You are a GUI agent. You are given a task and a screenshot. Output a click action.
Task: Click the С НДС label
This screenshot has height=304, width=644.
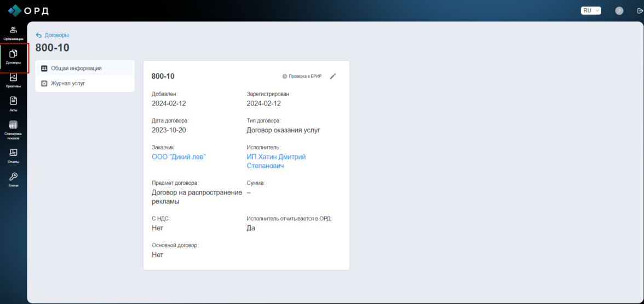[x=161, y=219]
